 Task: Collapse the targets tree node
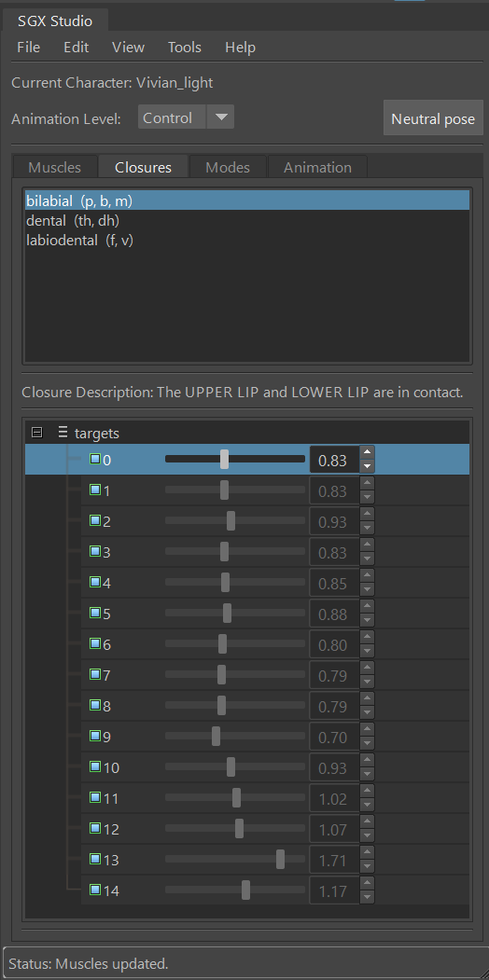pos(37,432)
